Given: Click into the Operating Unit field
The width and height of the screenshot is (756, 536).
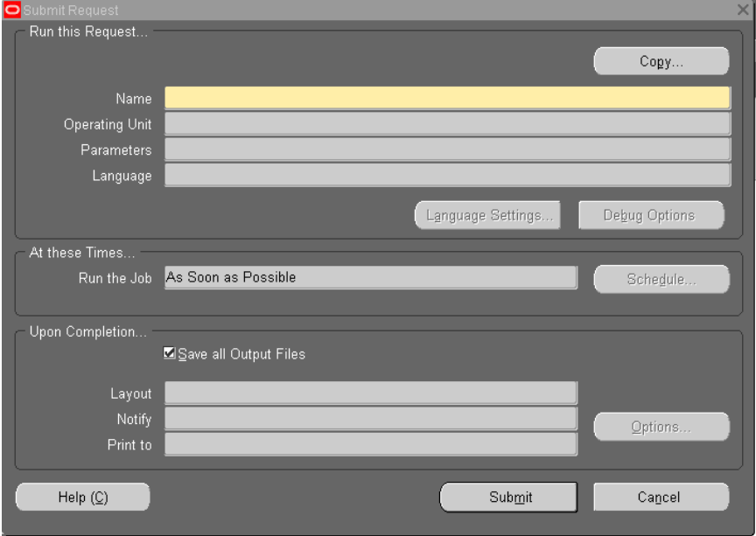Looking at the screenshot, I should coord(446,124).
